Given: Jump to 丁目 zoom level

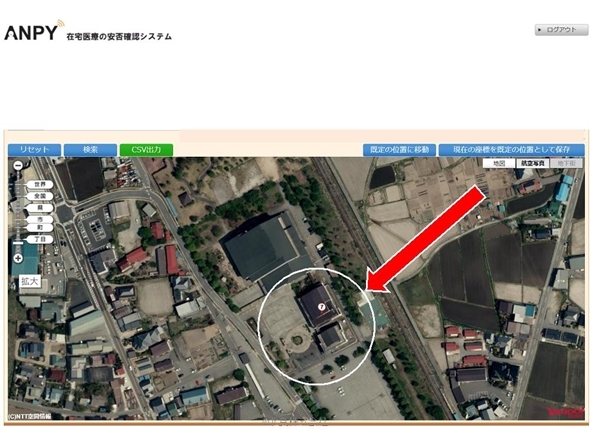Looking at the screenshot, I should [x=40, y=239].
